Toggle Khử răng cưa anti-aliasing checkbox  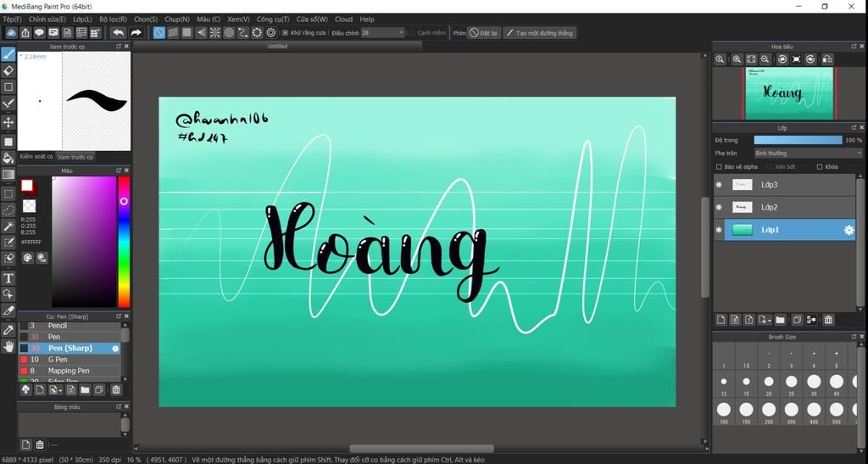pos(285,33)
